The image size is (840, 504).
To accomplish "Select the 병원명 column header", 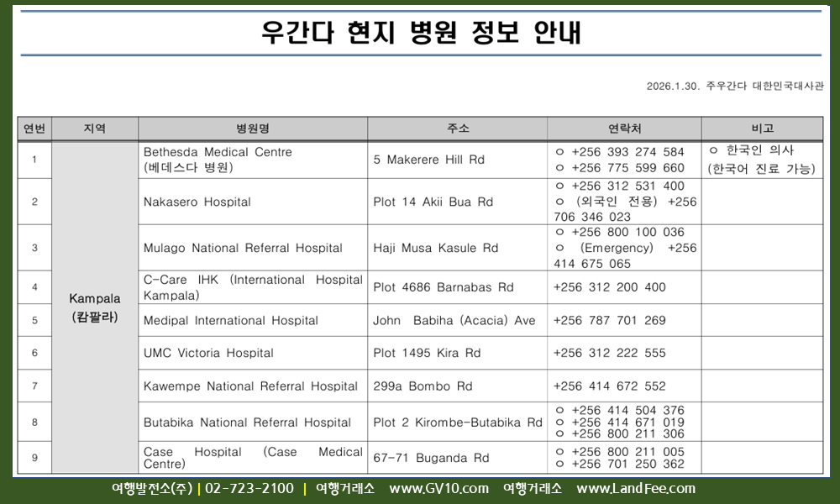I will click(x=252, y=129).
